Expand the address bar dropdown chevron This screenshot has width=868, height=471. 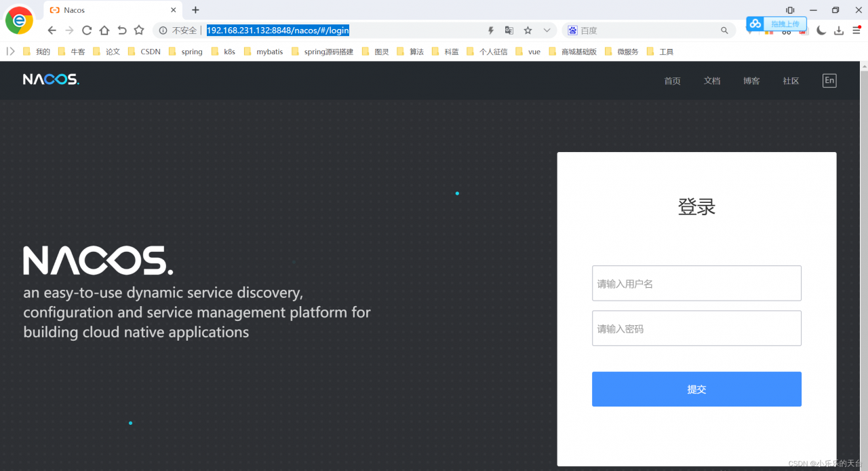[547, 31]
